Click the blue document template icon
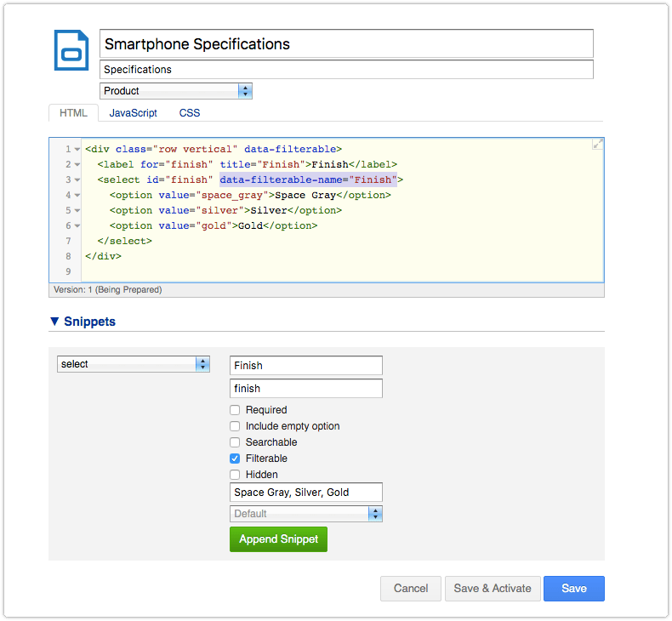Viewport: 672px width, 621px height. [71, 50]
